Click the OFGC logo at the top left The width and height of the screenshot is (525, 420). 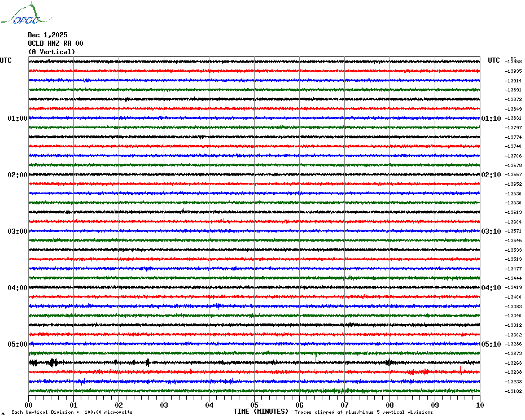[27, 14]
